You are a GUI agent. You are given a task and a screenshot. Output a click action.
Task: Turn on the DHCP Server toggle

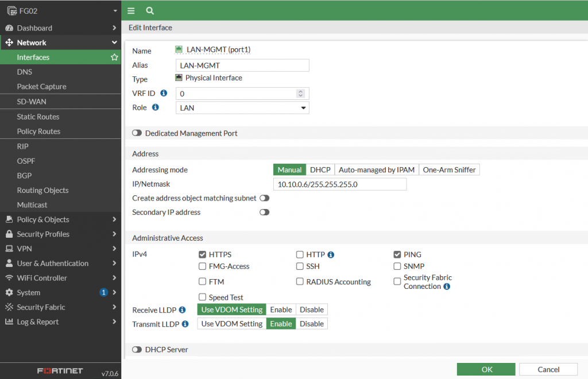pos(137,350)
